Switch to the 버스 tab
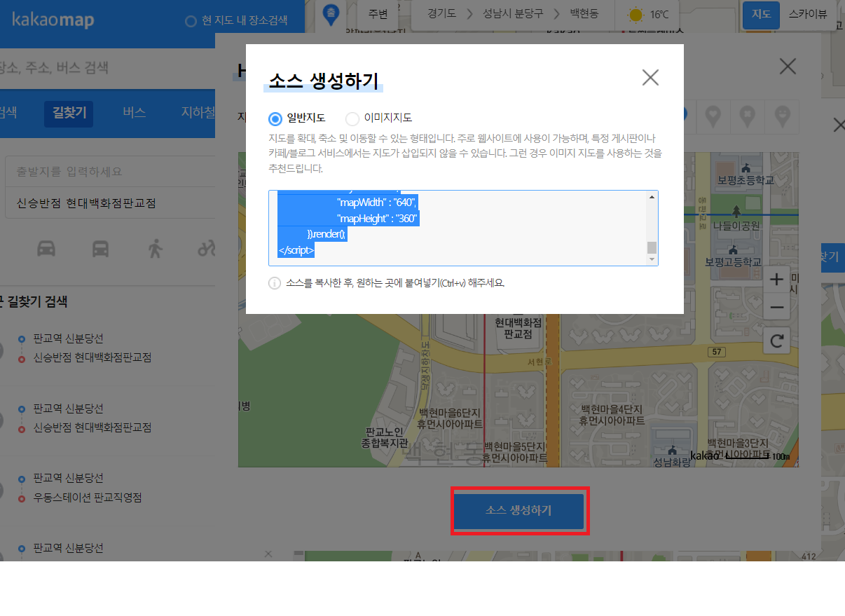The width and height of the screenshot is (845, 616). (134, 113)
